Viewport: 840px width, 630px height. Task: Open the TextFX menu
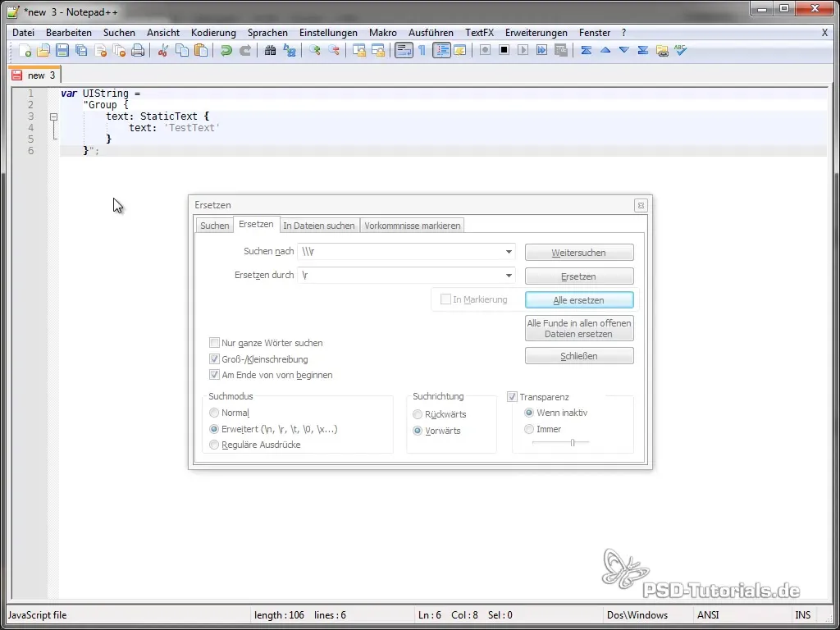pyautogui.click(x=479, y=33)
